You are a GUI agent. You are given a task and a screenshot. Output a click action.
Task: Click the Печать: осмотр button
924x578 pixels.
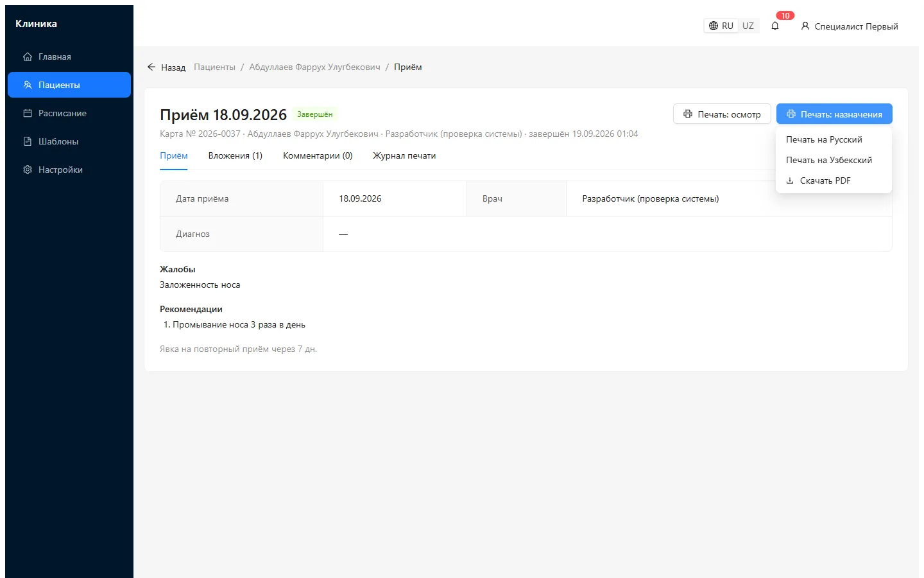pos(722,114)
